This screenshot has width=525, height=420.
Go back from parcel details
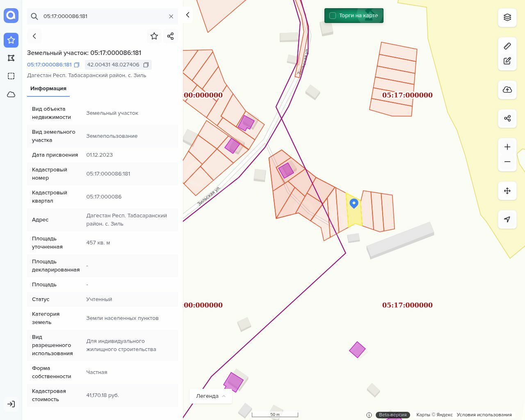pos(34,36)
